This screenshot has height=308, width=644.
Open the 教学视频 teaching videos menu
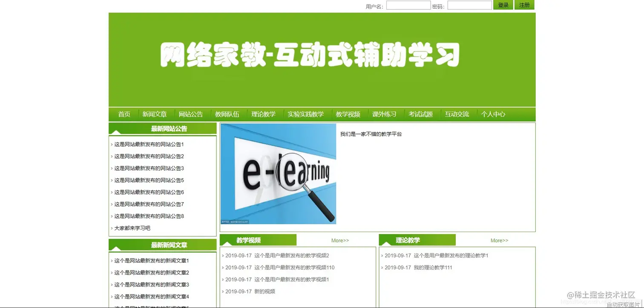[348, 114]
